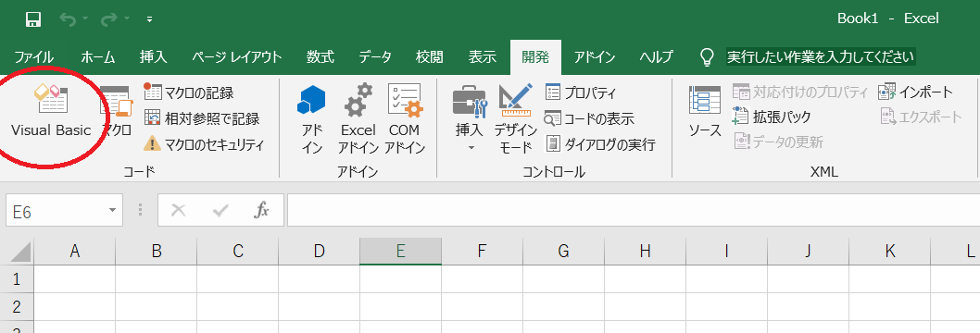Switch to the 数式 tab
This screenshot has width=980, height=333.
(320, 57)
